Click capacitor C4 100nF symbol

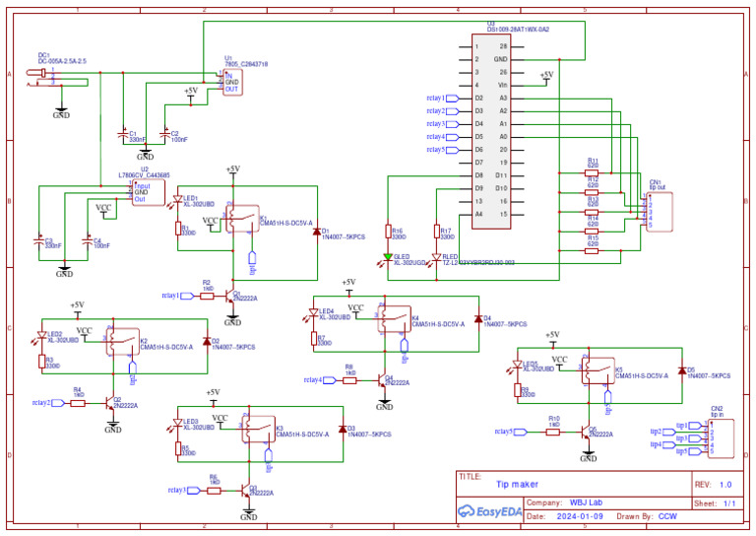coord(88,242)
